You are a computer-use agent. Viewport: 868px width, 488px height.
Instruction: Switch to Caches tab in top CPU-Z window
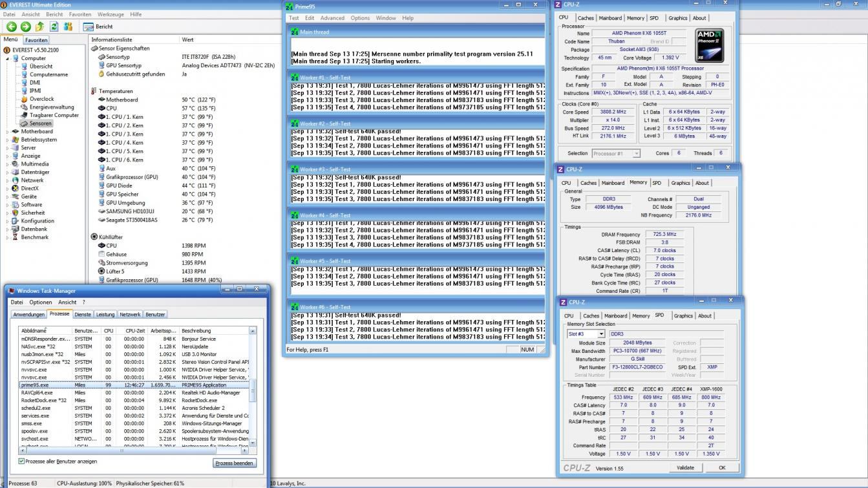[x=586, y=18]
